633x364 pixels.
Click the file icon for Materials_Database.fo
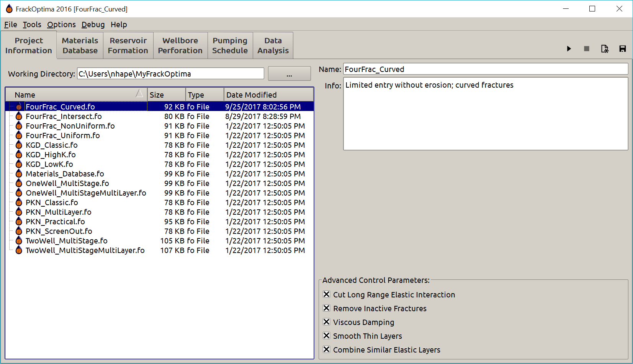(x=19, y=173)
